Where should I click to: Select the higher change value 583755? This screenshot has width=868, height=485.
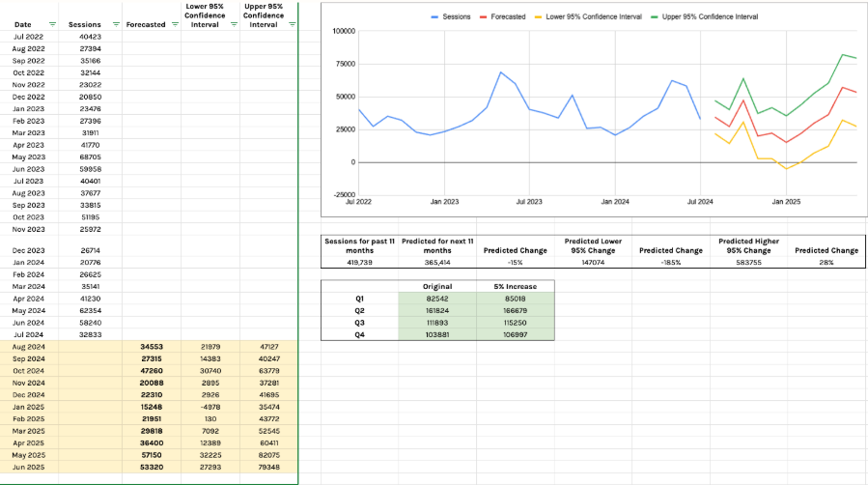click(x=748, y=263)
